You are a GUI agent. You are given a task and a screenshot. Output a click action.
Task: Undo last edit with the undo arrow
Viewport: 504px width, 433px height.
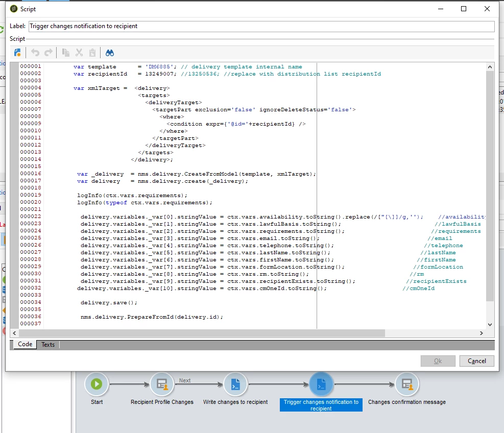(x=35, y=53)
